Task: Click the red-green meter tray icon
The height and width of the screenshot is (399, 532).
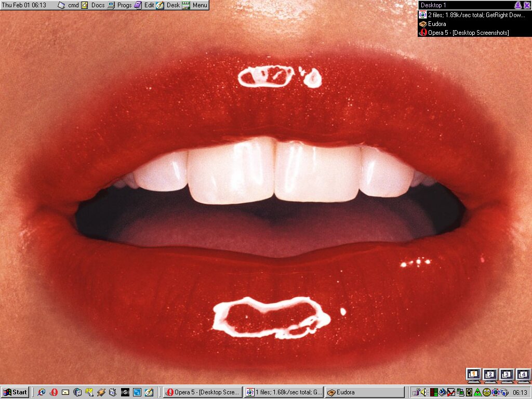Action: pyautogui.click(x=433, y=392)
